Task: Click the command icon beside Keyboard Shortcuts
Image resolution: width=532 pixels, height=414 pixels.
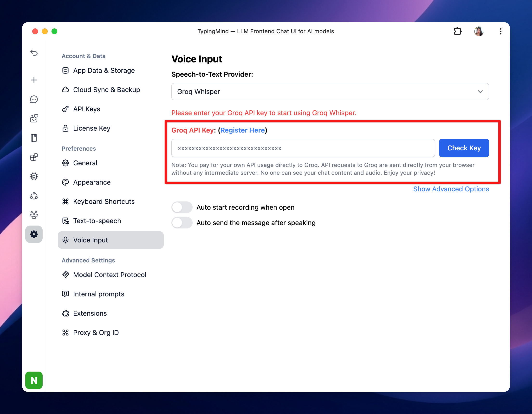Action: [x=65, y=201]
